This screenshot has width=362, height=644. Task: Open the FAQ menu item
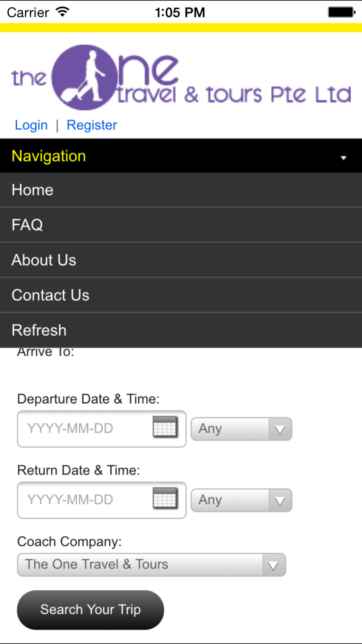[x=181, y=225]
